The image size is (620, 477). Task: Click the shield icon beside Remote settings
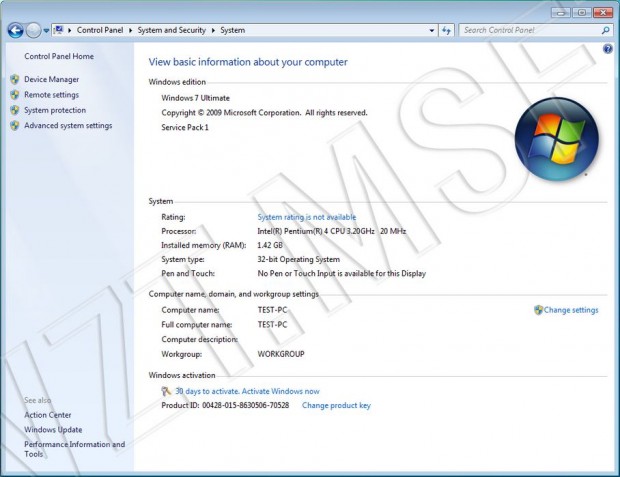point(15,95)
